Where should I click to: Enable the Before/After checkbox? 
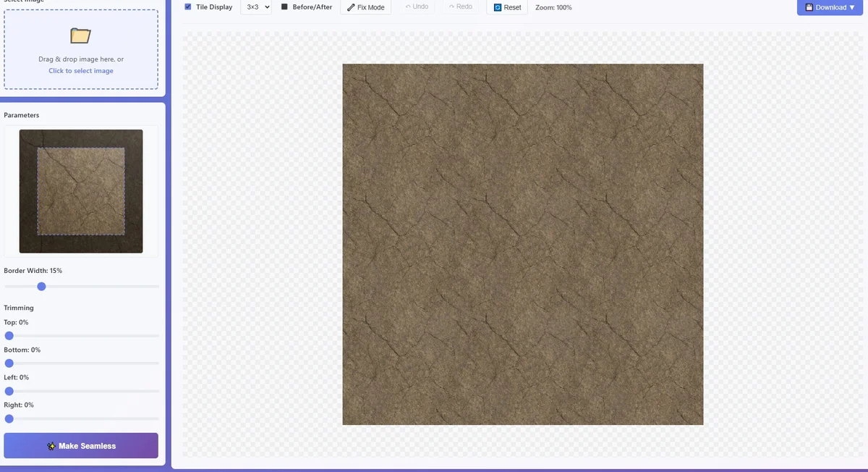click(284, 7)
